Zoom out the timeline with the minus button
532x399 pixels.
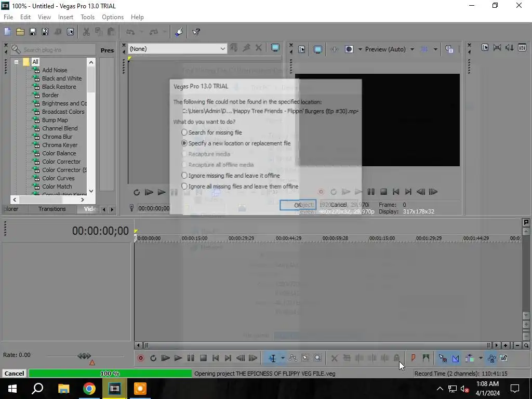tap(517, 345)
